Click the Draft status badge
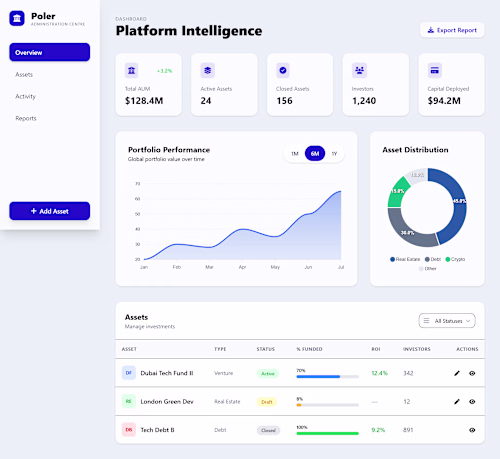This screenshot has width=500, height=459. click(x=267, y=402)
